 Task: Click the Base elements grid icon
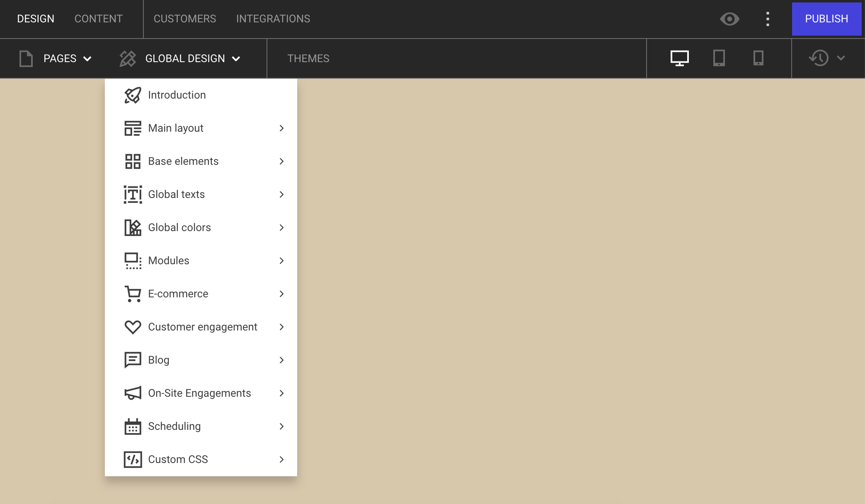133,162
